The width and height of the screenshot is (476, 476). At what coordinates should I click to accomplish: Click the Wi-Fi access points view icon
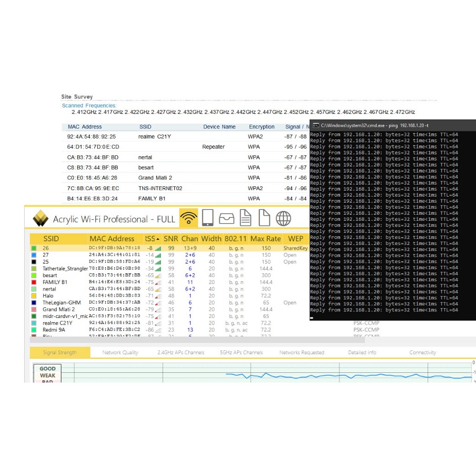[x=188, y=218]
